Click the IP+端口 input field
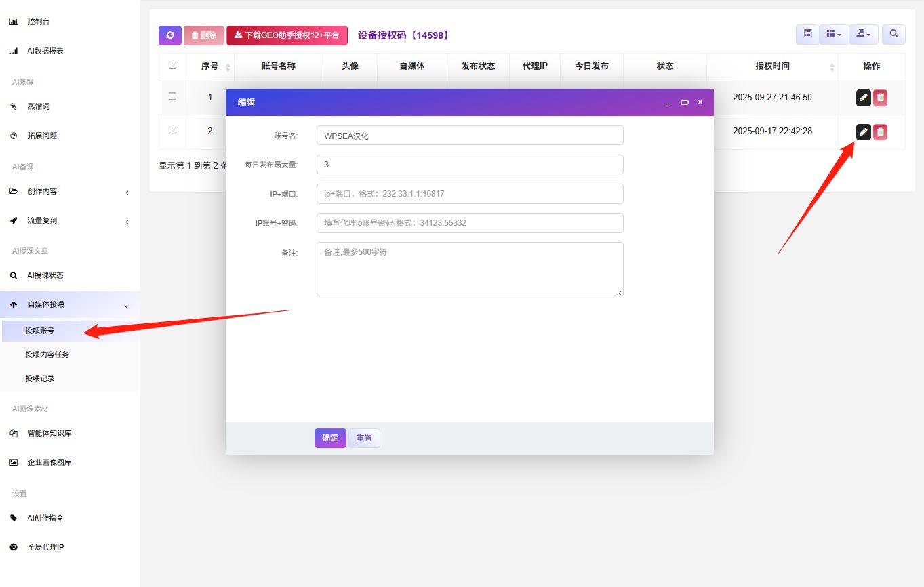 pyautogui.click(x=469, y=194)
